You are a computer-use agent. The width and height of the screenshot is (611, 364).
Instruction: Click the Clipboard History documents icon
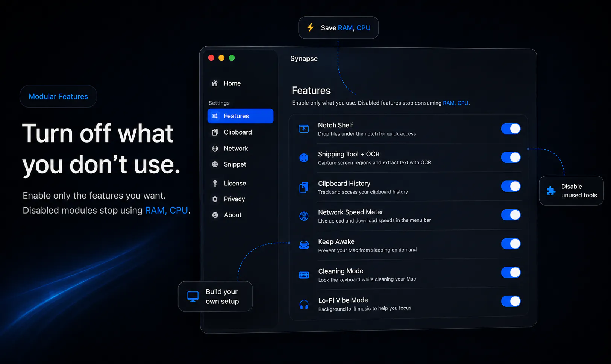click(x=304, y=187)
